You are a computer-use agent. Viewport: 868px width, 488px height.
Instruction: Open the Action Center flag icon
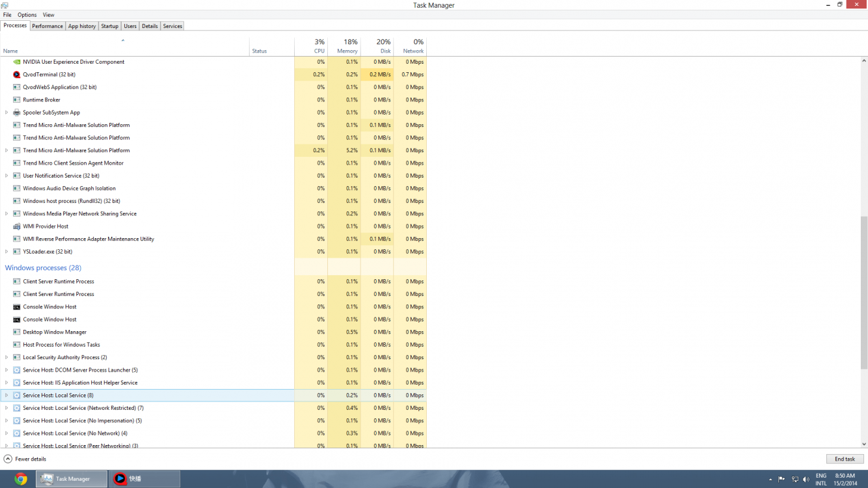781,480
